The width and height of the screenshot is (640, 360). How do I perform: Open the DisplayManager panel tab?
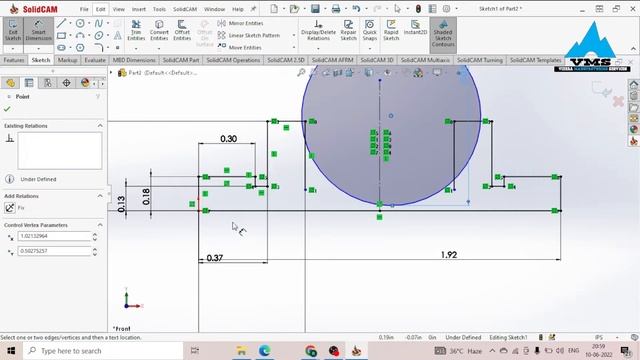coord(85,83)
